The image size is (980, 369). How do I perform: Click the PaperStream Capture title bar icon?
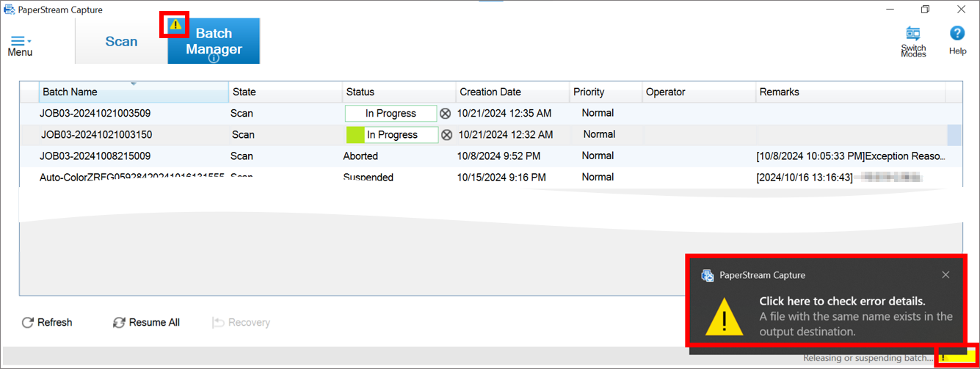[x=10, y=10]
